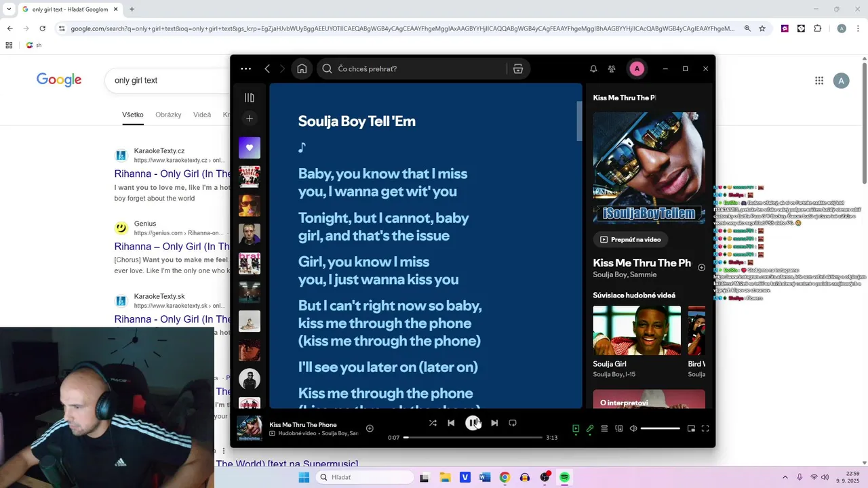
Task: Bookmark page with Chrome star icon
Action: click(x=762, y=28)
